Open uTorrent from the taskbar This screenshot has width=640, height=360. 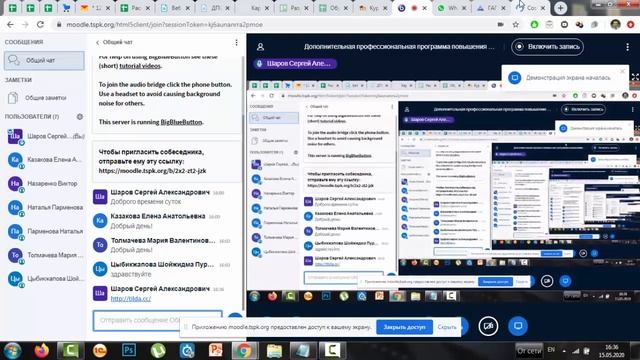(x=158, y=351)
